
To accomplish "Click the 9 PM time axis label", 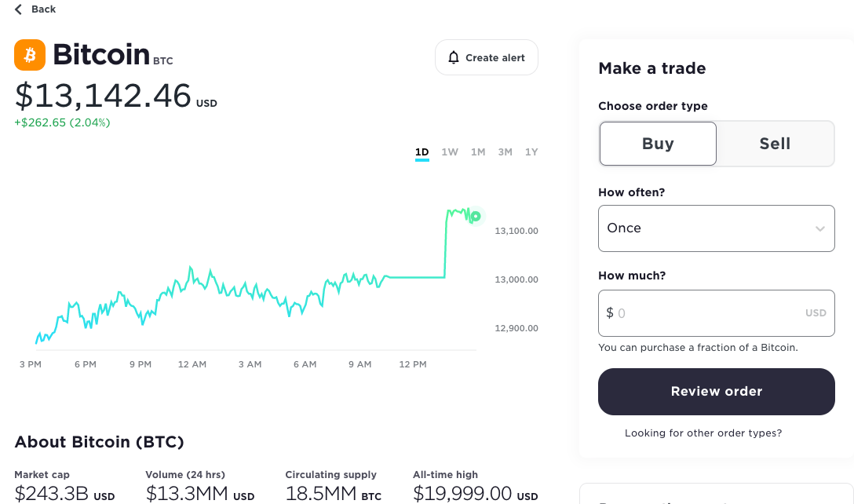I will (141, 364).
